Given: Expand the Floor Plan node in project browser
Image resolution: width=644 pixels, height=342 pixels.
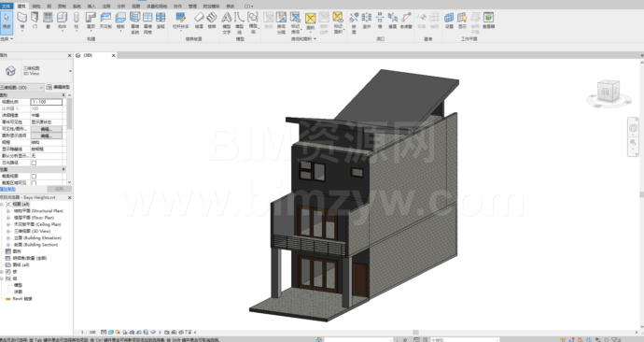Looking at the screenshot, I should (x=8, y=218).
